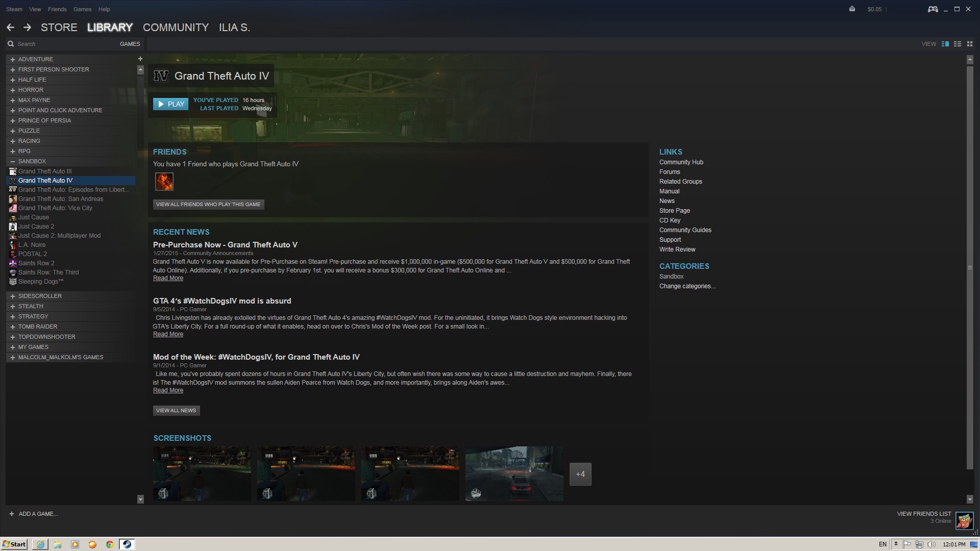Switch library to grid view
980x551 pixels.
tap(970, 44)
